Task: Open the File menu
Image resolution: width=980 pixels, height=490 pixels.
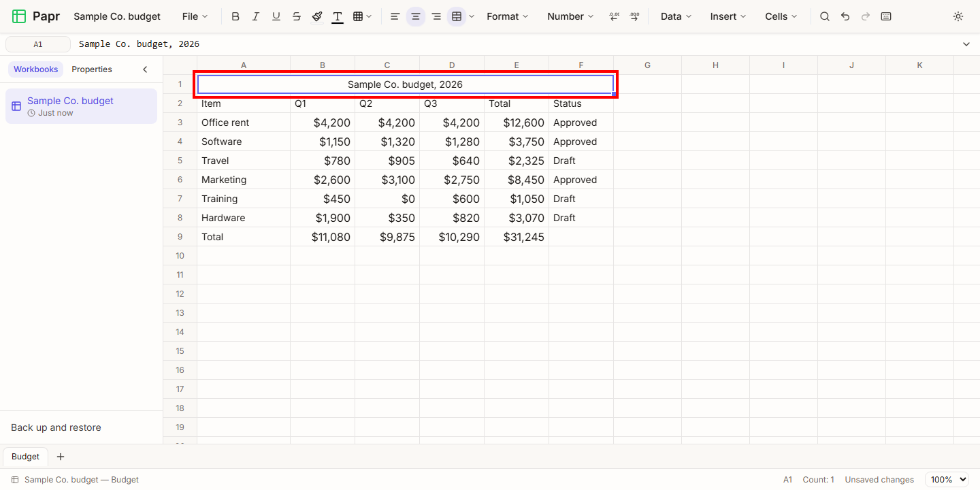Action: pyautogui.click(x=195, y=16)
